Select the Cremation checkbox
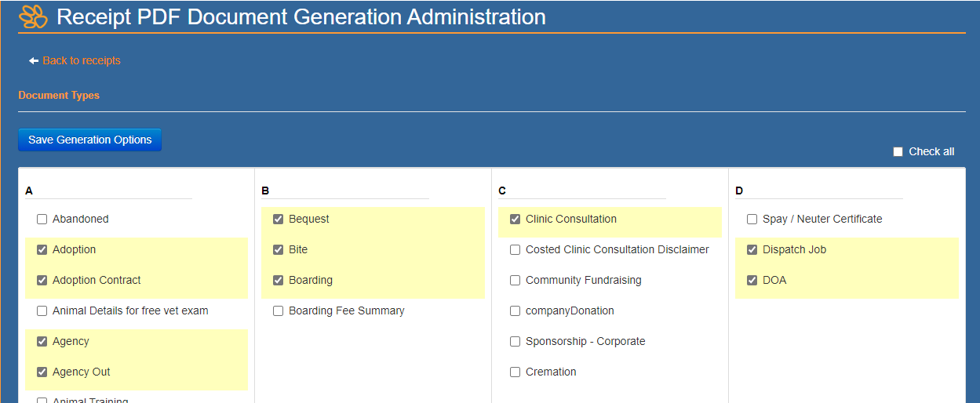Viewport: 980px width, 403px height. [516, 372]
